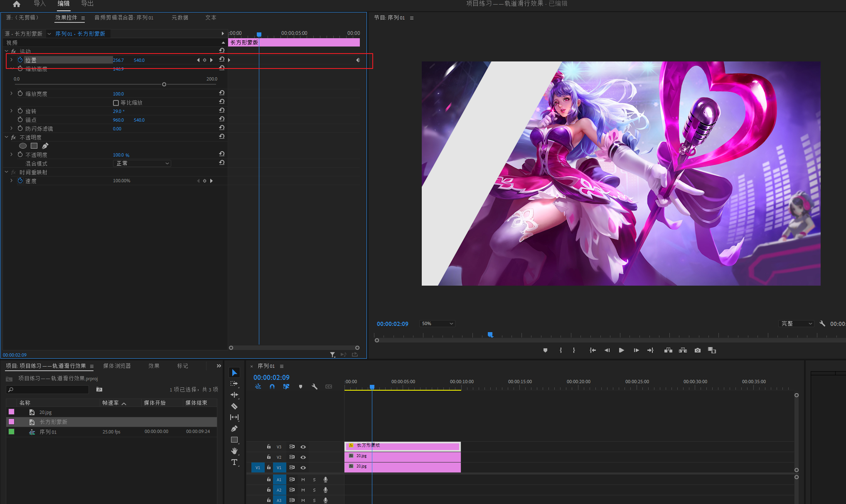846x504 pixels.
Task: Switch to the 导出 workspace tab
Action: (x=87, y=4)
